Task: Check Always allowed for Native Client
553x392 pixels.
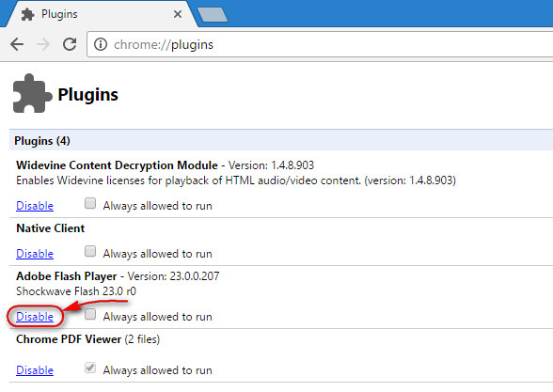Action: coord(90,251)
